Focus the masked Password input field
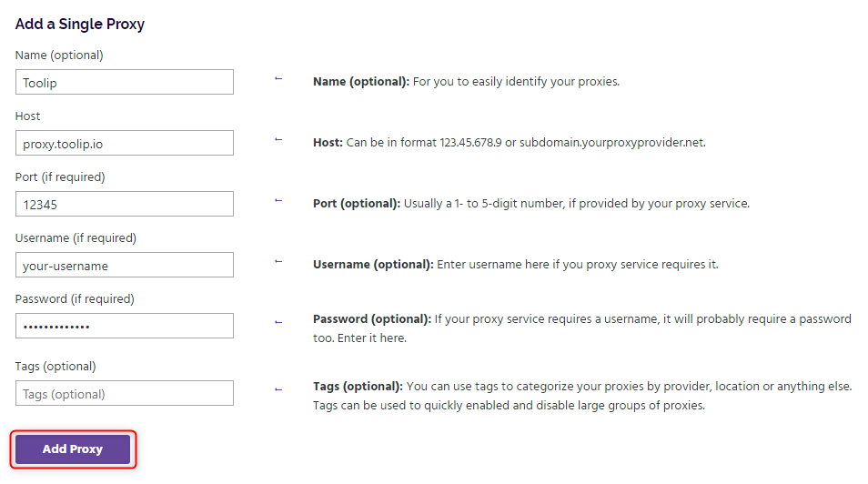The height and width of the screenshot is (484, 868). click(x=125, y=326)
